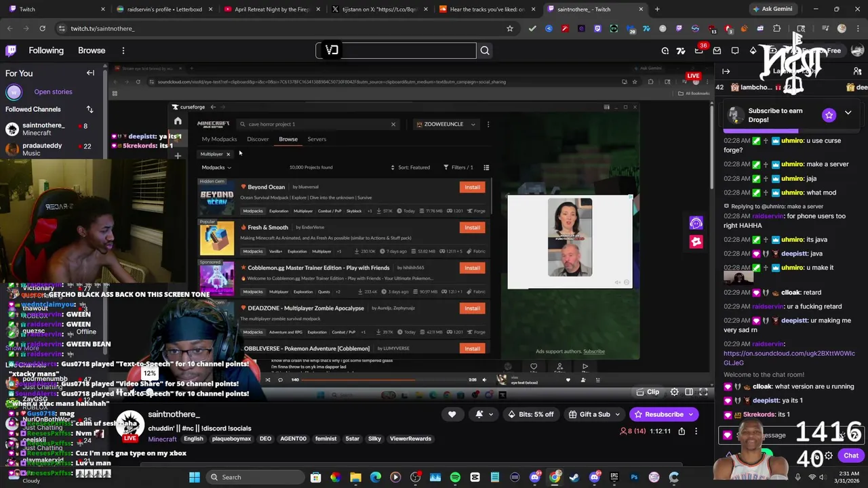Open Bits: 5% off offer
The image size is (868, 488).
532,414
